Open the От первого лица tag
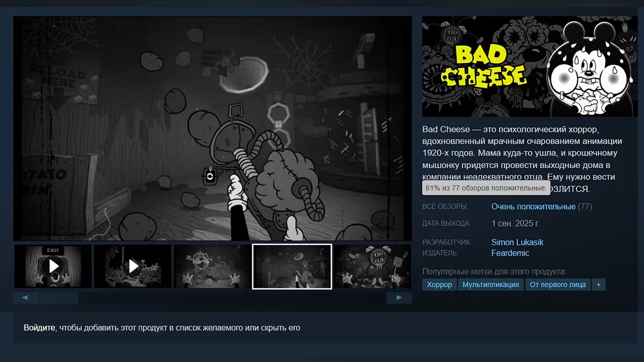Viewport: 644px width, 362px height. click(x=558, y=284)
